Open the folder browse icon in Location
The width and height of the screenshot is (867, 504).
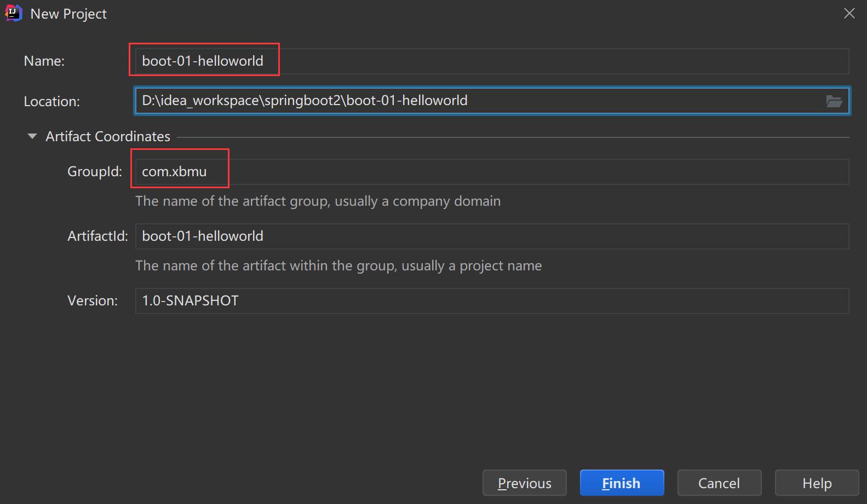(x=834, y=101)
